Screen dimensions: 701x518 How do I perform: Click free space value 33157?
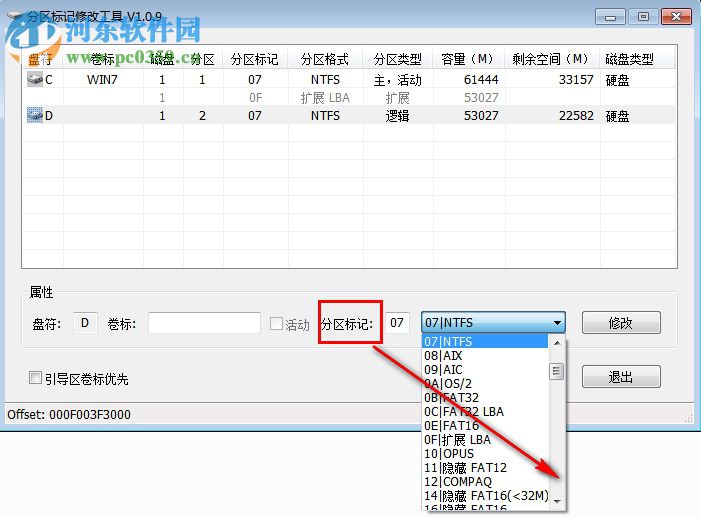[576, 80]
